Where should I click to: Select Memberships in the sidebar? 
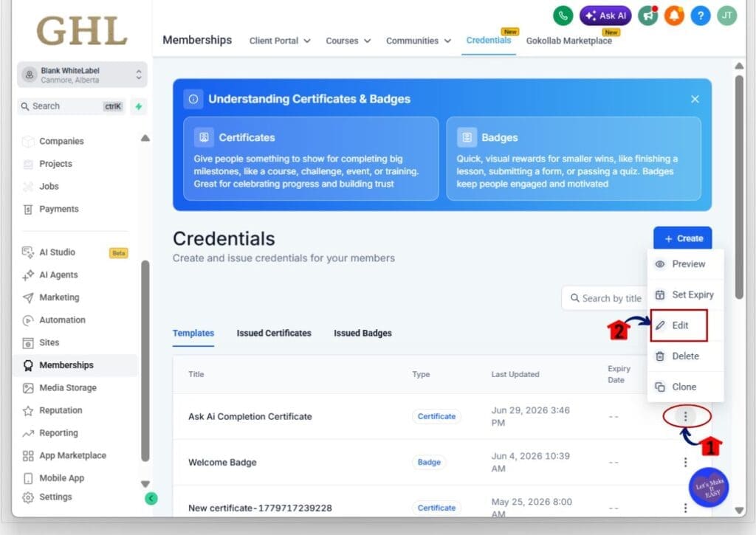[x=76, y=365]
